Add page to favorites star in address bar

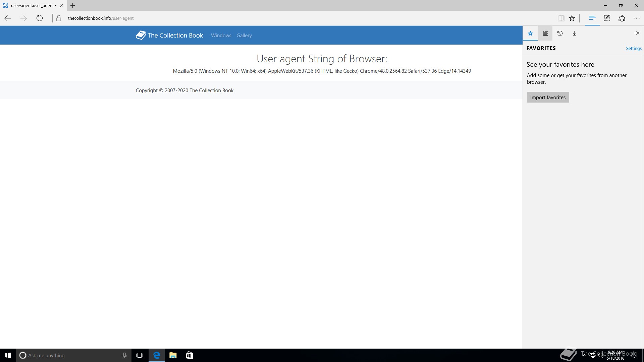click(572, 18)
